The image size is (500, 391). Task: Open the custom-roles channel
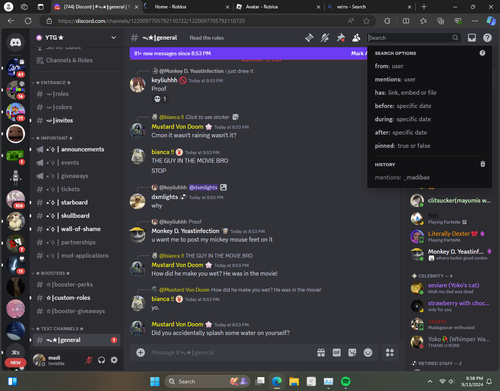pyautogui.click(x=76, y=298)
